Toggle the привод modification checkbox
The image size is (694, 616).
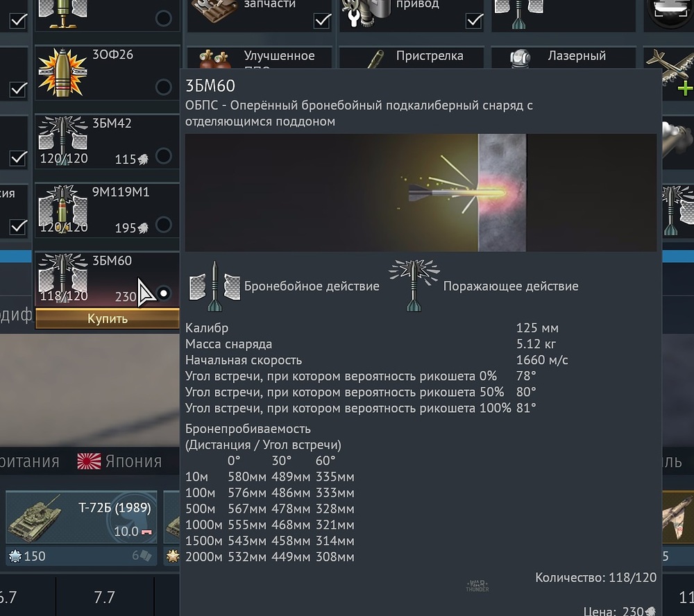[474, 20]
